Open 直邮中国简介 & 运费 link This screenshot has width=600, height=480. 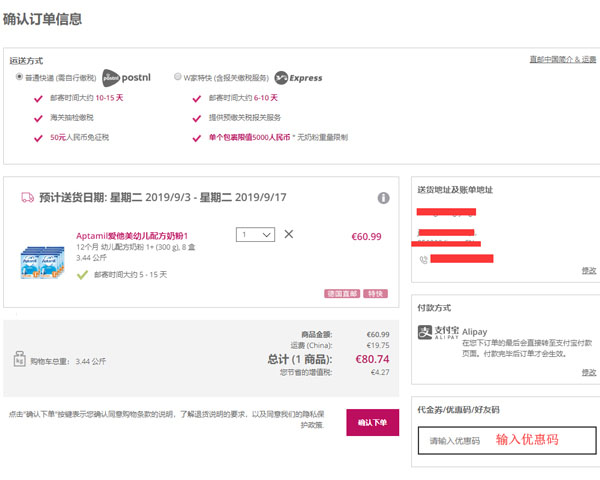coord(563,59)
